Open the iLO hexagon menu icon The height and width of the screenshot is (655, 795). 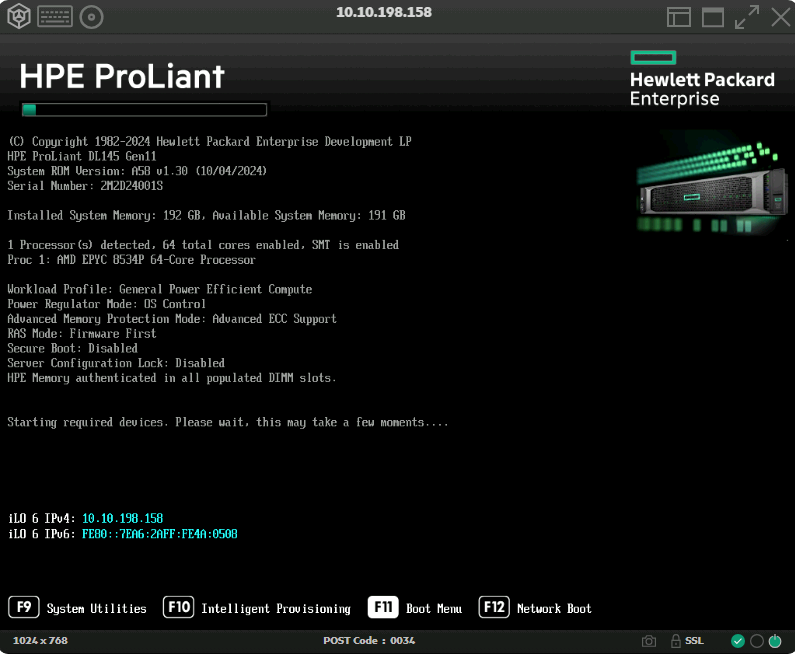[19, 16]
